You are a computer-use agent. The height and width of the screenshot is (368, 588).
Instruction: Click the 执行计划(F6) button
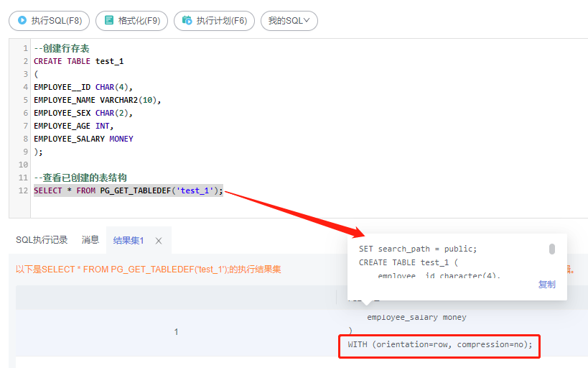pos(214,21)
